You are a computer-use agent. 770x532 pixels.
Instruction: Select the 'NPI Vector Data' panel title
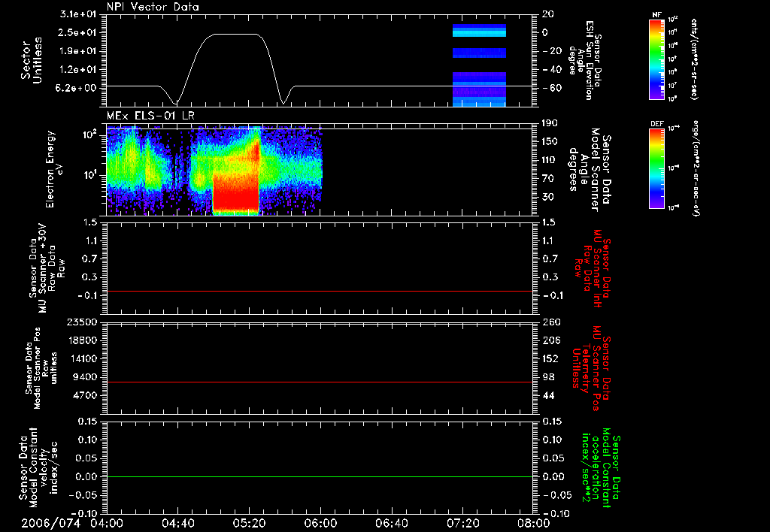pyautogui.click(x=153, y=7)
